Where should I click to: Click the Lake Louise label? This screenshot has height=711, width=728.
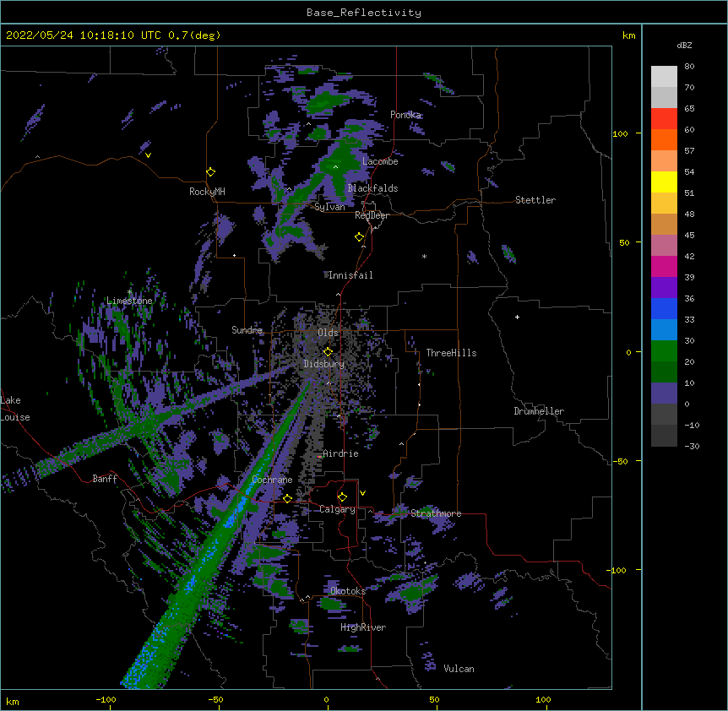[x=15, y=409]
